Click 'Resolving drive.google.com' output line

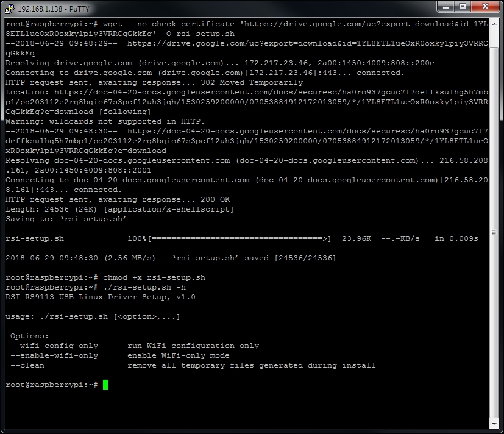(x=220, y=63)
